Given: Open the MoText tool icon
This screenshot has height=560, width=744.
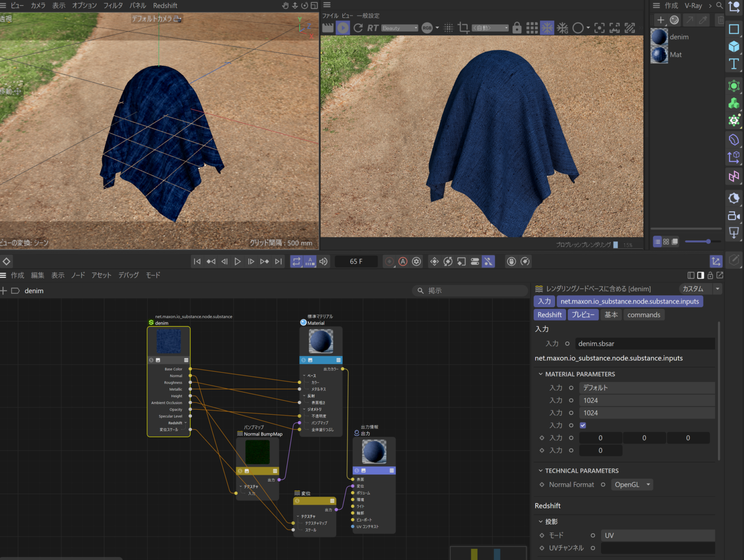Looking at the screenshot, I should tap(734, 63).
